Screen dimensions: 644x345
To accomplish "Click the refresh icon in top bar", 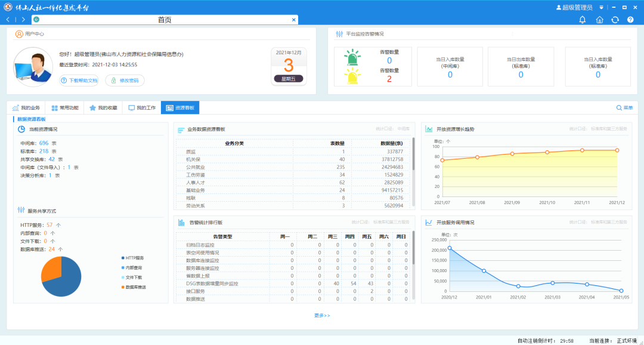I will pos(615,20).
